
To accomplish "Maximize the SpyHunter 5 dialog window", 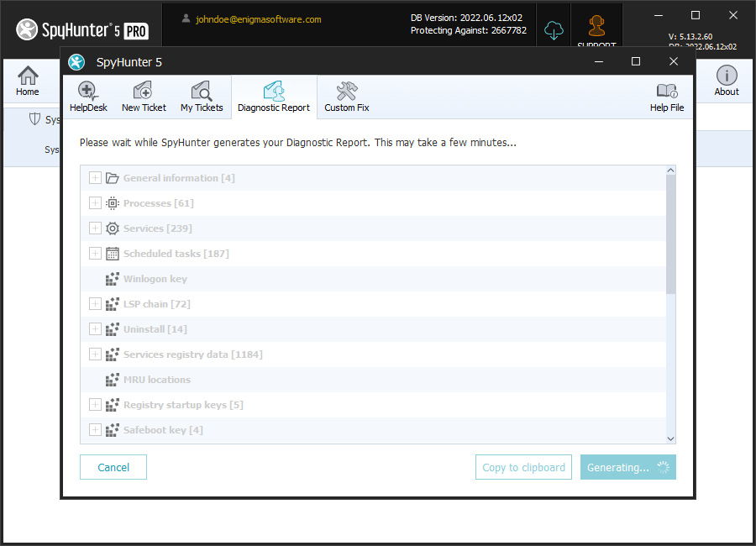I will 636,61.
